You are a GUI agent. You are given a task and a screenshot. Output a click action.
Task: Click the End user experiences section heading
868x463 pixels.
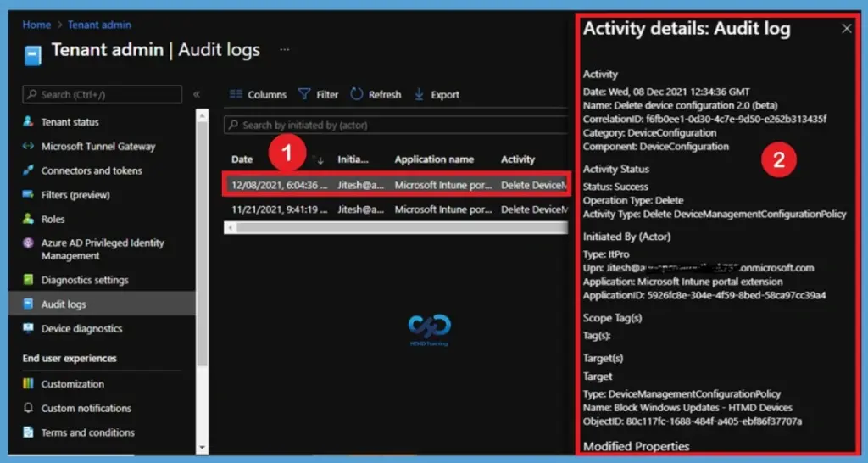pyautogui.click(x=70, y=359)
